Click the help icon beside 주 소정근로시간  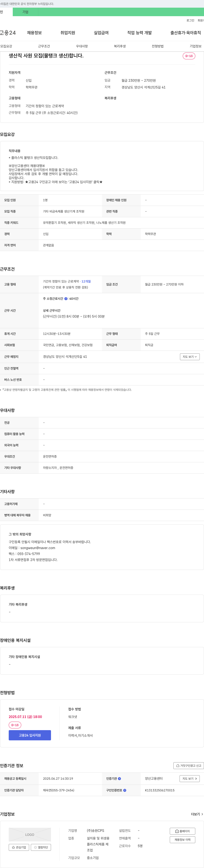[66, 298]
